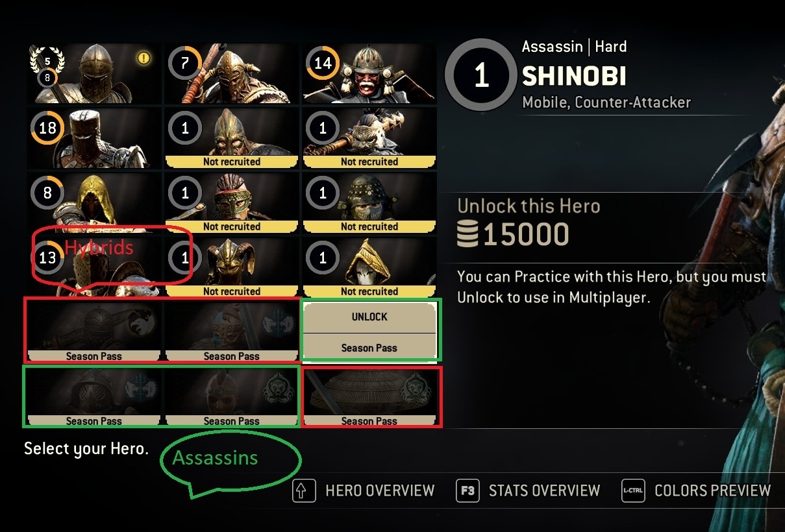This screenshot has height=532, width=785.
Task: Click the UNLOCK button
Action: (369, 317)
